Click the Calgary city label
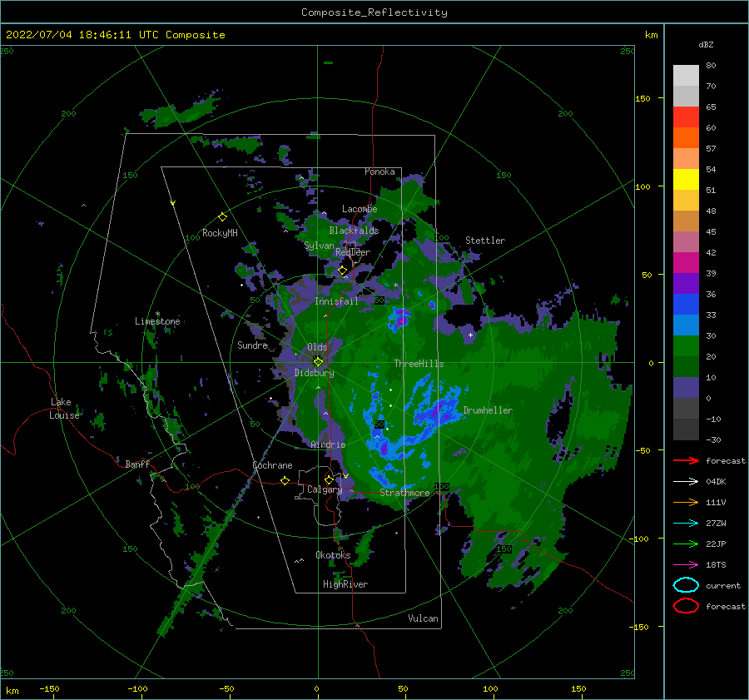Screen dimensions: 749x700 point(325,489)
